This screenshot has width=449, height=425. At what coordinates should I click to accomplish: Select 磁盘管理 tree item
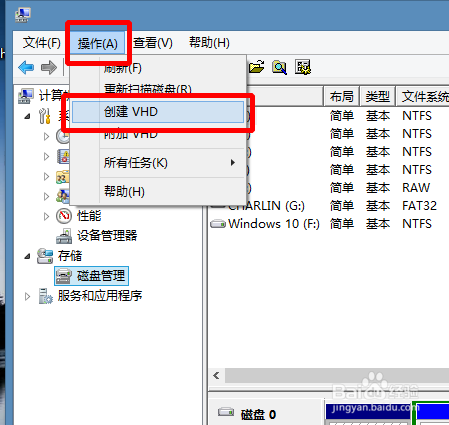tap(101, 276)
